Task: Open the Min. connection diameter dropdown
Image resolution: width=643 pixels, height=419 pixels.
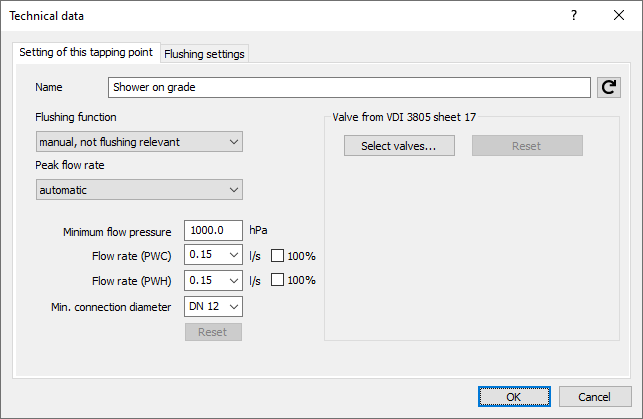Action: [x=213, y=307]
